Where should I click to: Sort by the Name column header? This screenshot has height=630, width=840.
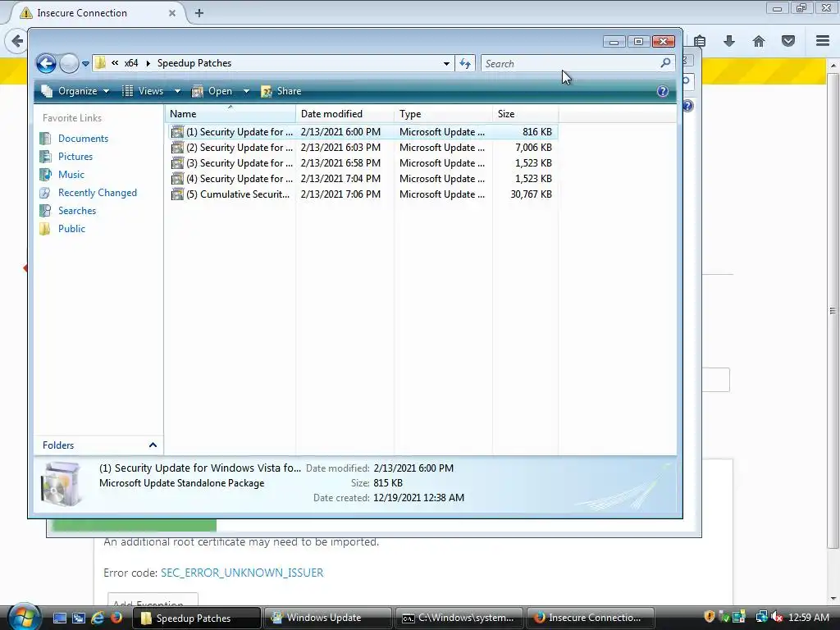pyautogui.click(x=230, y=114)
